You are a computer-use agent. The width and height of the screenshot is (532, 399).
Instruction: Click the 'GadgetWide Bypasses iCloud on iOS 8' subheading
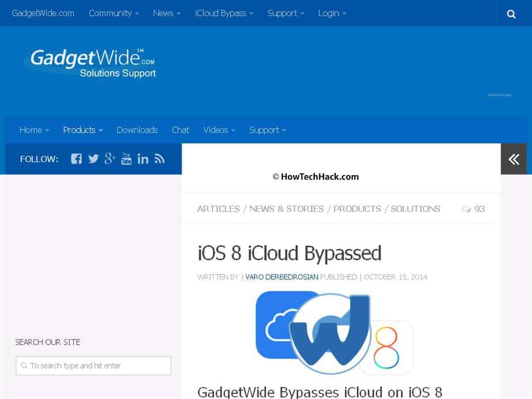[320, 392]
